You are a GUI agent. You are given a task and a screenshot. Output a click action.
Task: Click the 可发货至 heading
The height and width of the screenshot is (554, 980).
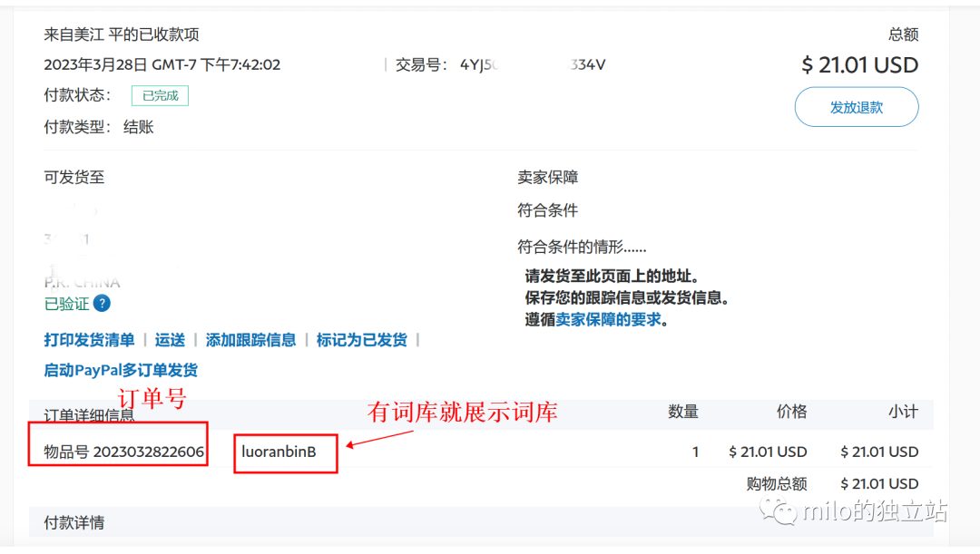click(73, 178)
